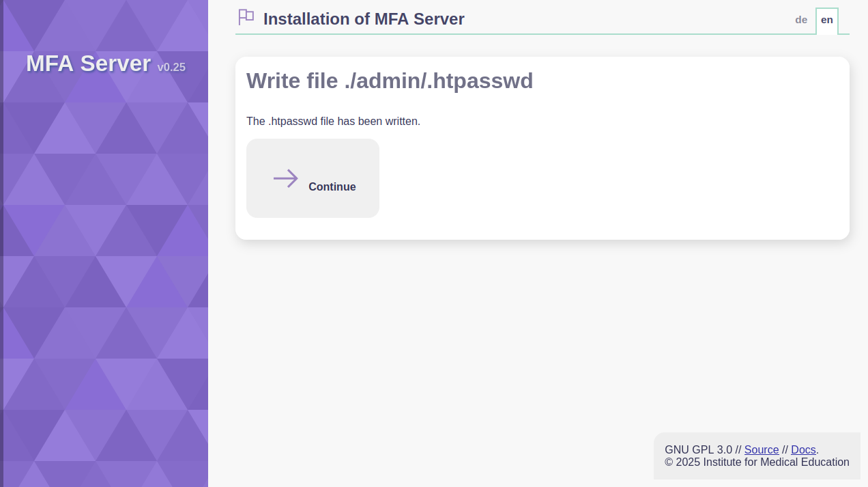
Task: Open the Source link in footer
Action: click(x=762, y=449)
